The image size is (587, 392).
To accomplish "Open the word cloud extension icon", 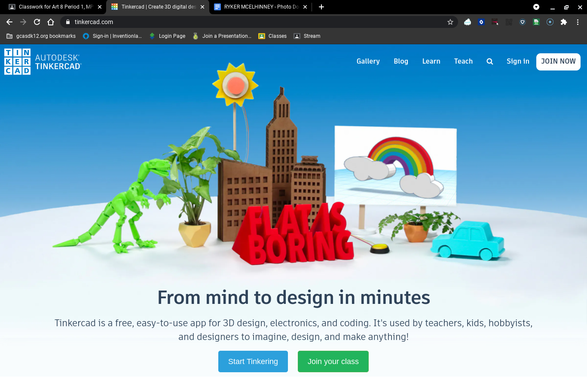I will pos(468,22).
